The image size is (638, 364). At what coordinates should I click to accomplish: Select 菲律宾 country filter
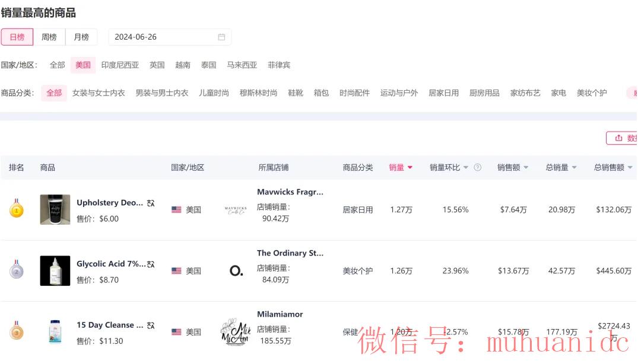[x=279, y=65]
